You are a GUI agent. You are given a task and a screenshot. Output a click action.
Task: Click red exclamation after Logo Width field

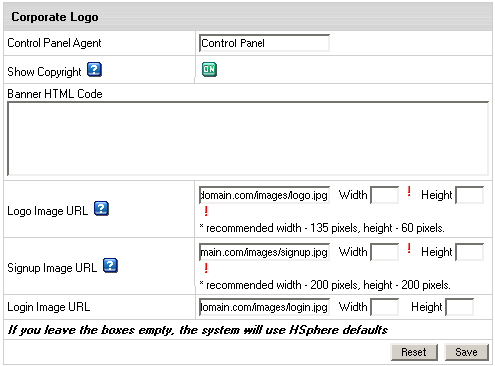coord(409,192)
